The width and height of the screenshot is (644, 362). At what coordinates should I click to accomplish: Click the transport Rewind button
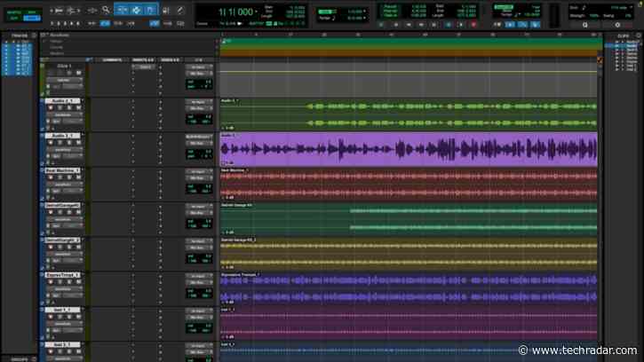click(x=409, y=25)
